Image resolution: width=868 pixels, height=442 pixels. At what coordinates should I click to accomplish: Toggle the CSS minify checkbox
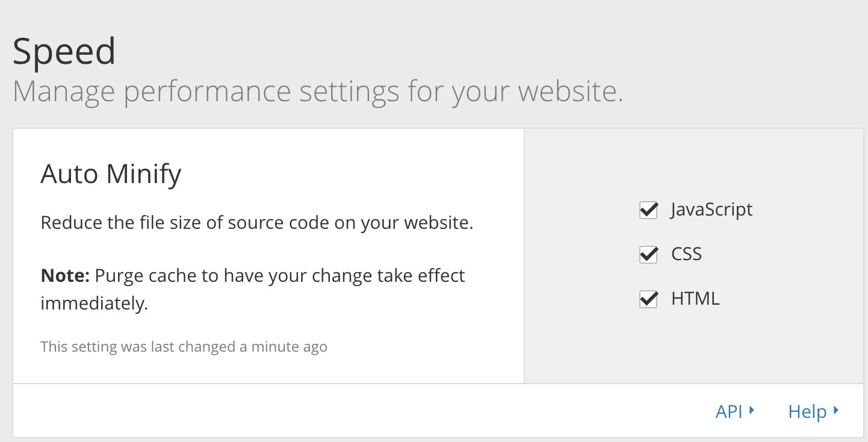point(648,255)
